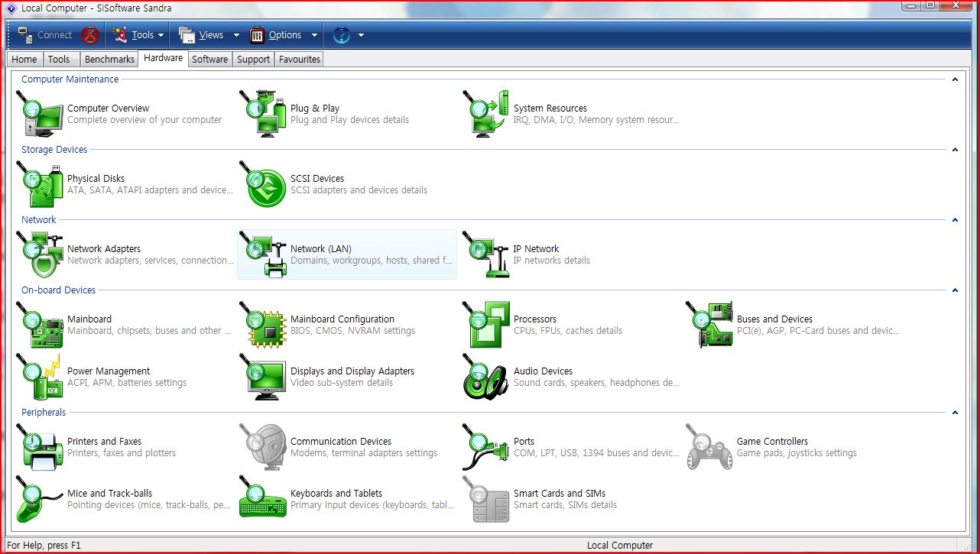The height and width of the screenshot is (554, 980).
Task: Click 'CPUs, FPUs, caches details' description
Action: pos(568,331)
